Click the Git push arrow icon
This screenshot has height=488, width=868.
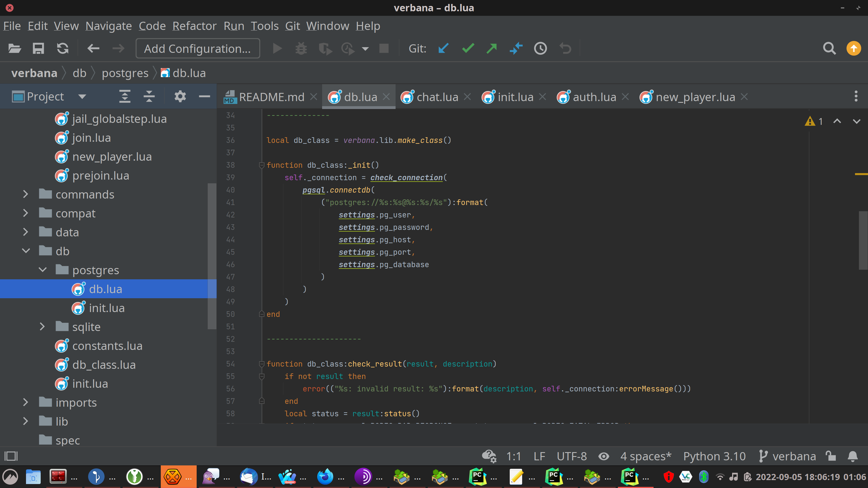click(492, 49)
